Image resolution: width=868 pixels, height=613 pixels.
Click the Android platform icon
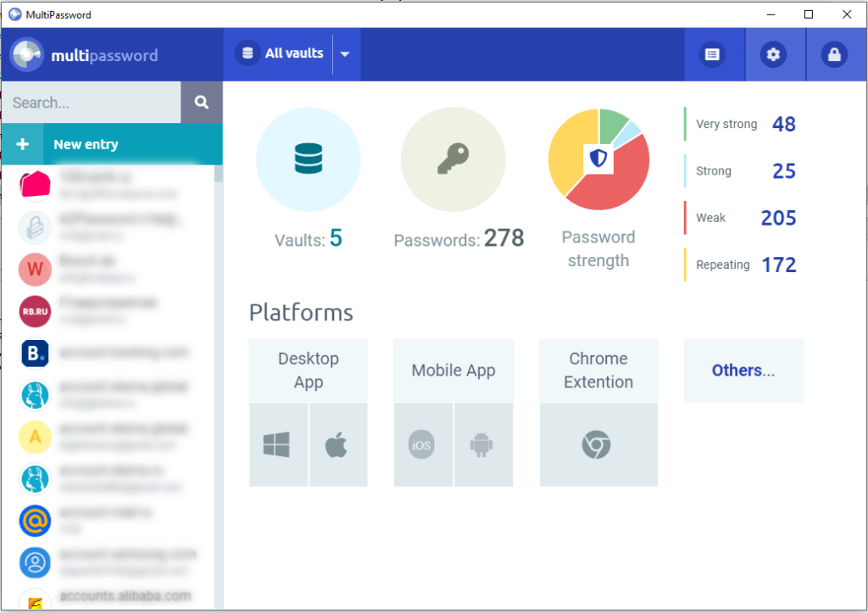483,444
